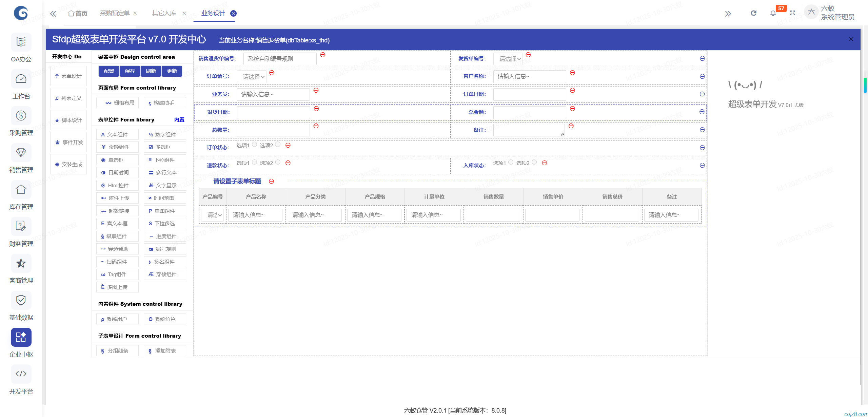Open the product number dropdown in subform row
Screen dimensions: 868x417
212,214
